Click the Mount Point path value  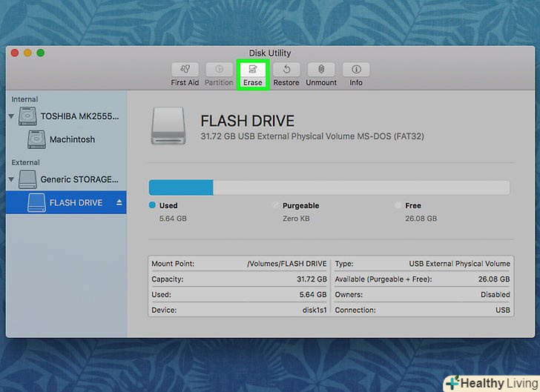coord(286,264)
